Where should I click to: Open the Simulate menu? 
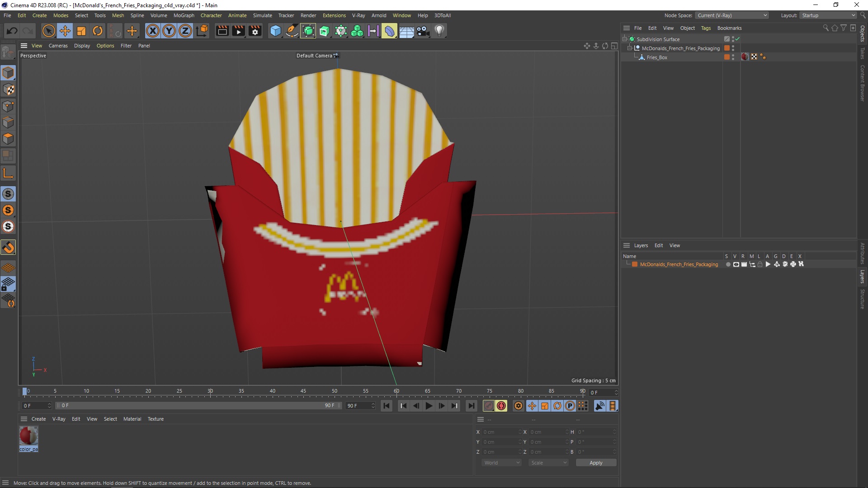coord(262,15)
